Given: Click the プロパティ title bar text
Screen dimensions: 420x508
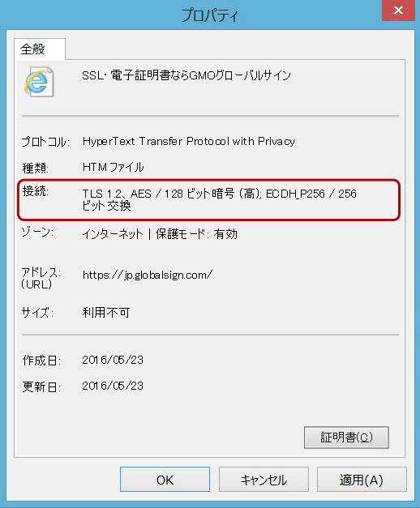Looking at the screenshot, I should point(210,15).
